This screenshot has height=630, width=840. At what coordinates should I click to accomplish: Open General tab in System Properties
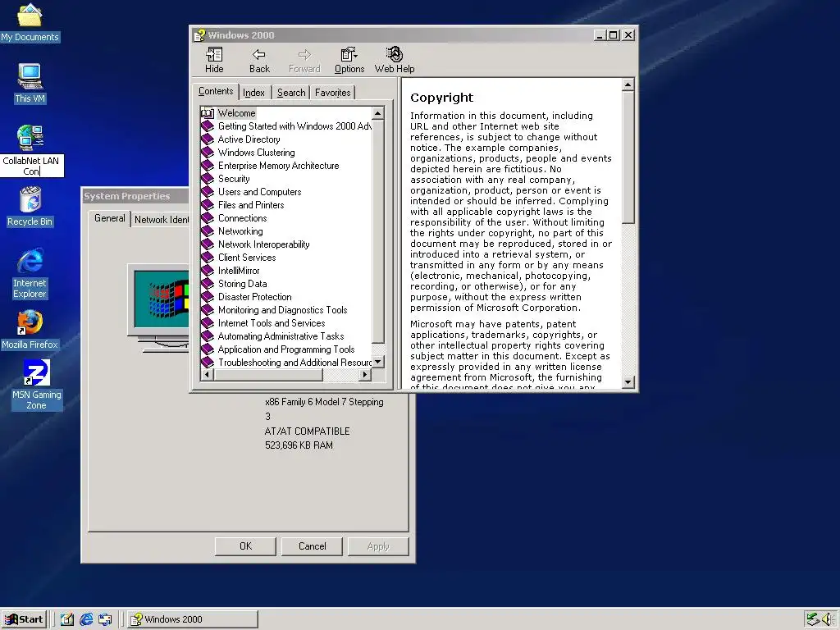coord(110,218)
